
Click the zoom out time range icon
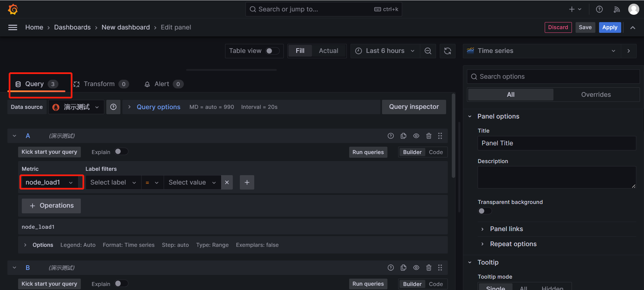pyautogui.click(x=428, y=51)
